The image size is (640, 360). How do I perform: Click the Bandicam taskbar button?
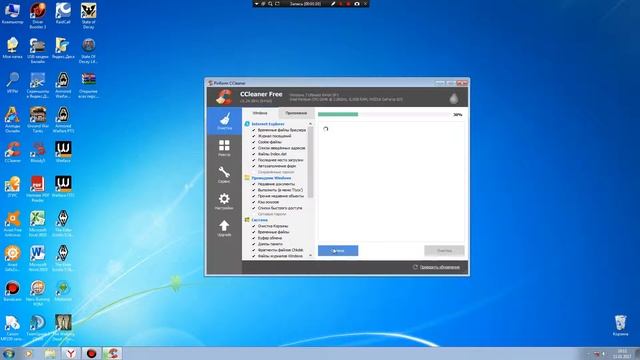(91, 353)
